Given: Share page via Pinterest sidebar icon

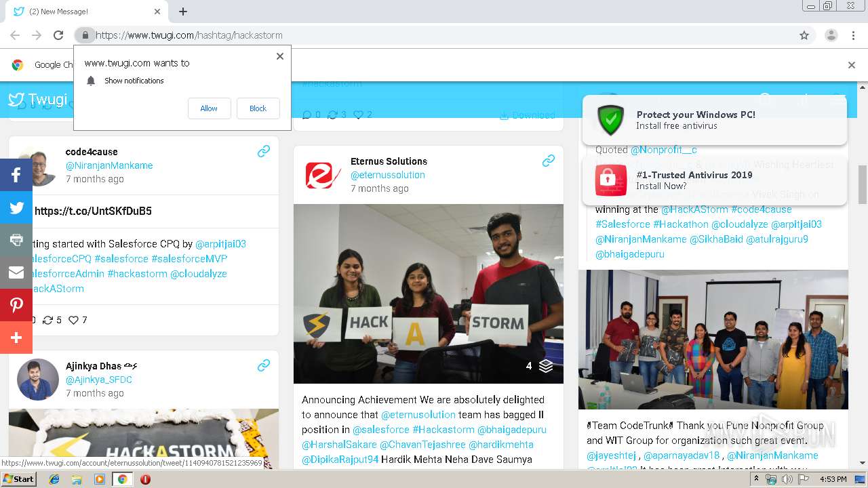Looking at the screenshot, I should 16,305.
